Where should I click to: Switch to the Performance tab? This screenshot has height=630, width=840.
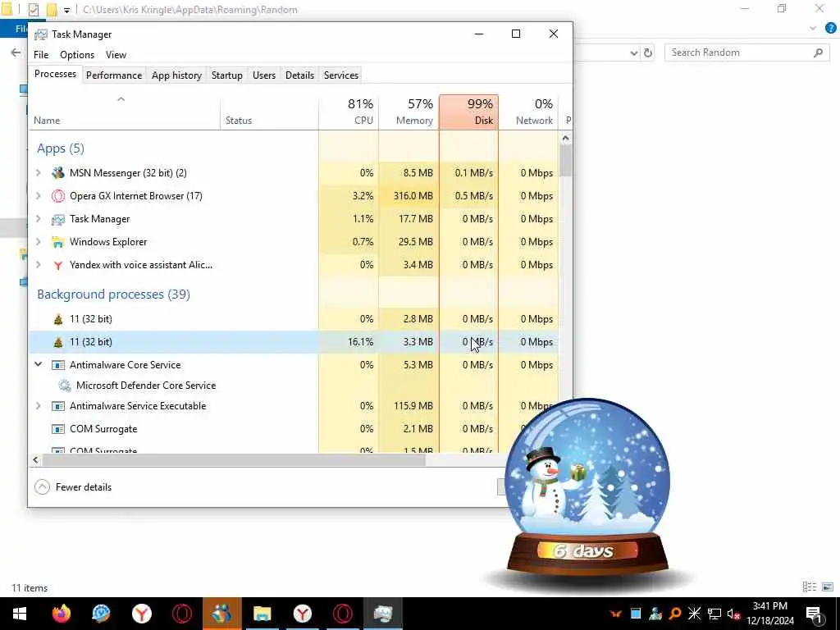pos(114,75)
